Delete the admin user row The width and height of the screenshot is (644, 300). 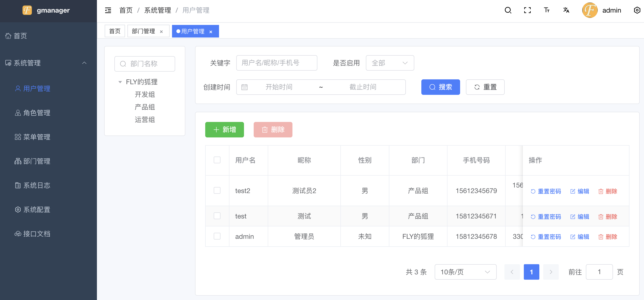pos(608,237)
